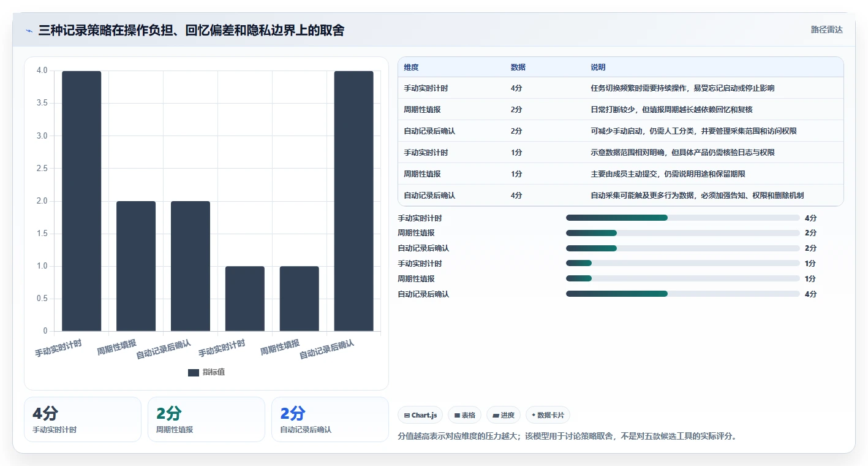868x466 pixels.
Task: Select the cell 日常打断较少，但填报周期越长
Action: [x=671, y=110]
